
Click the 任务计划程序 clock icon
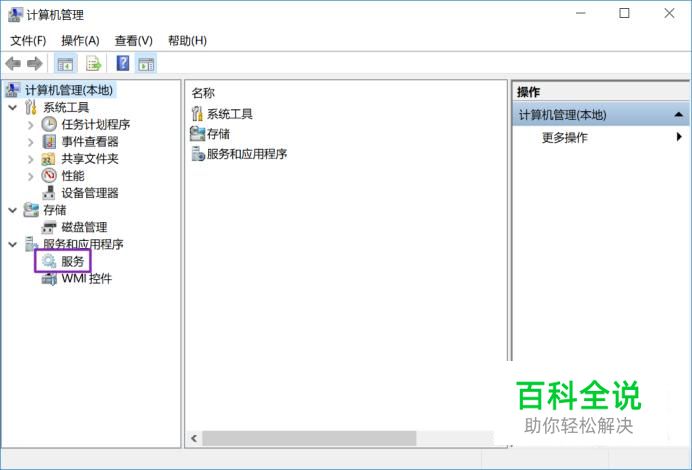[49, 124]
